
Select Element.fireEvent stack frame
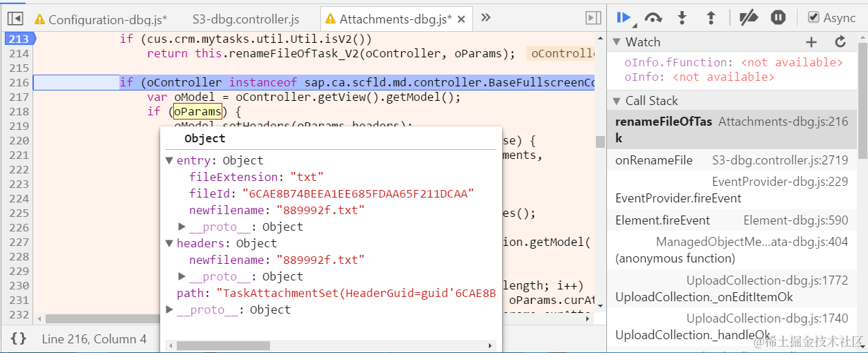tap(733, 220)
